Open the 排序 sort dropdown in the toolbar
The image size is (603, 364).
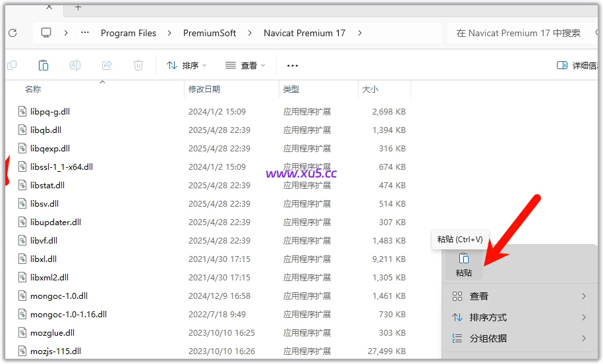pos(187,65)
